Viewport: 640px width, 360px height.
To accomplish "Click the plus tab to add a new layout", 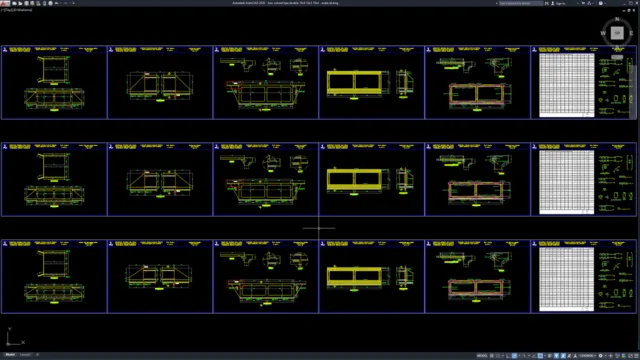I will coord(38,355).
